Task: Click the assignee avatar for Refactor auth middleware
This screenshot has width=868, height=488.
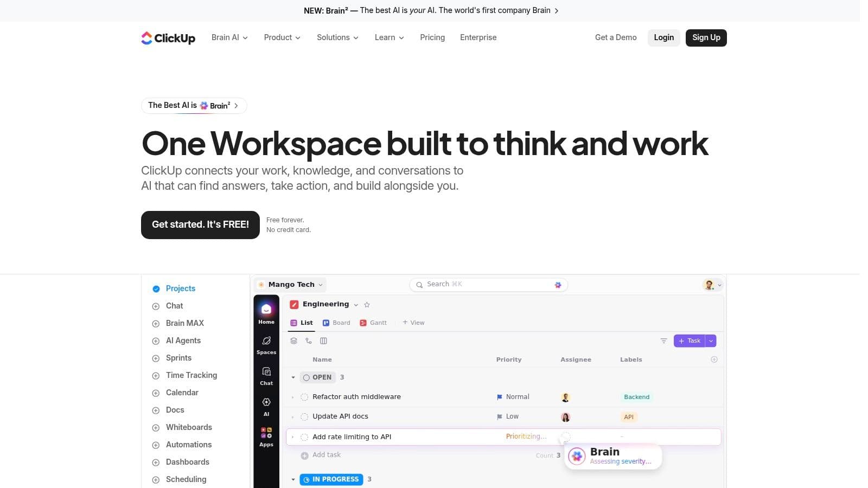Action: [565, 397]
